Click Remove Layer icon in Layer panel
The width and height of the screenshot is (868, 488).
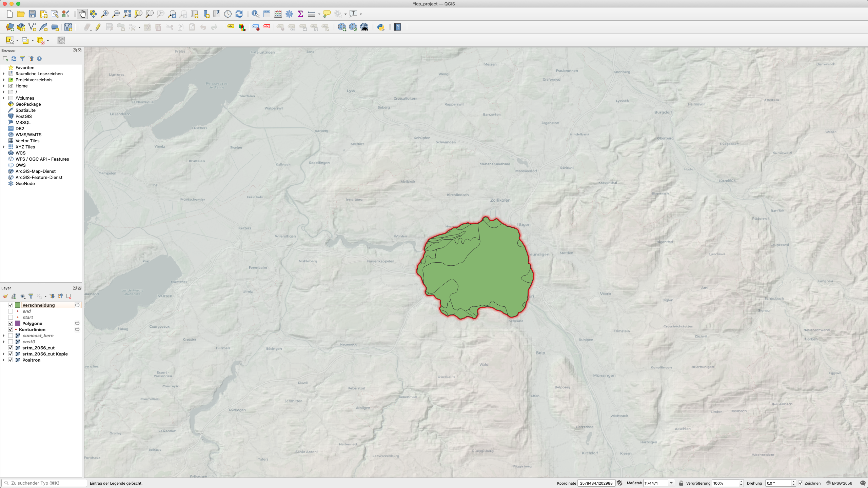click(69, 296)
